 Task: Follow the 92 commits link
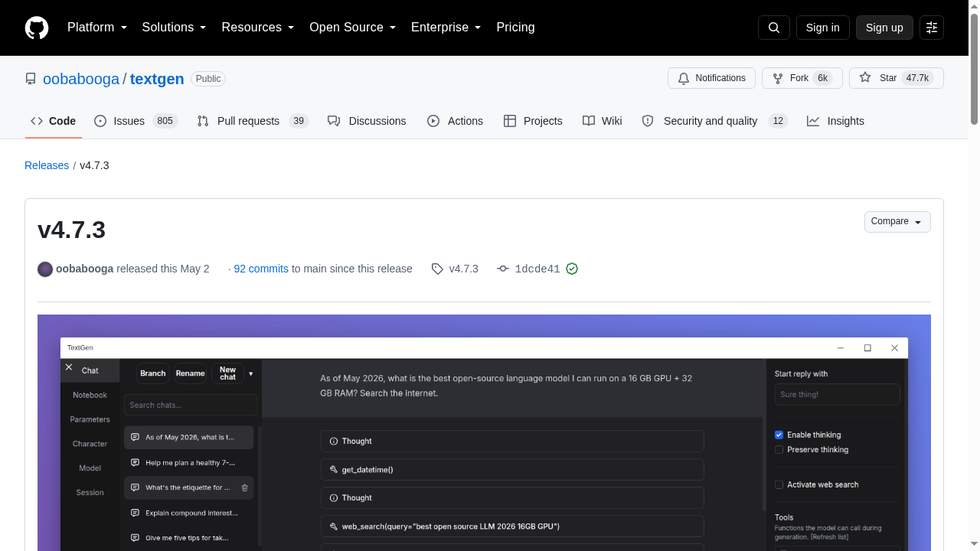coord(261,269)
